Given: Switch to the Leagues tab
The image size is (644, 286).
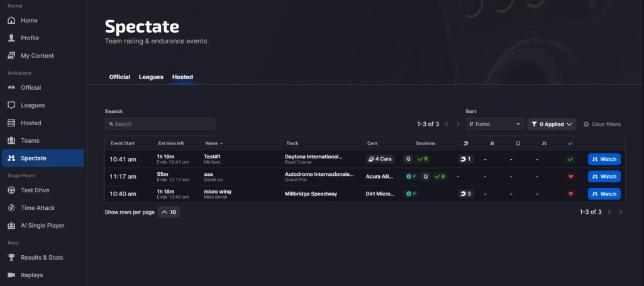Looking at the screenshot, I should (151, 77).
